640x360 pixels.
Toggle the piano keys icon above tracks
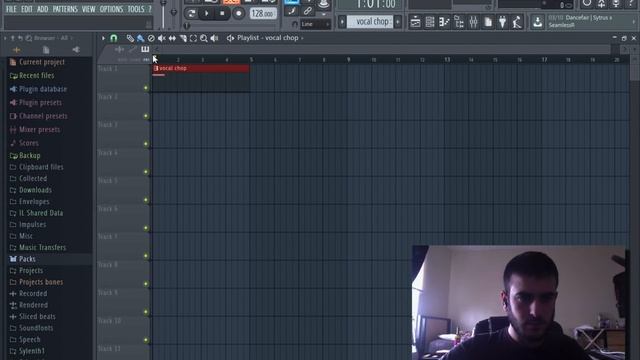pos(145,49)
